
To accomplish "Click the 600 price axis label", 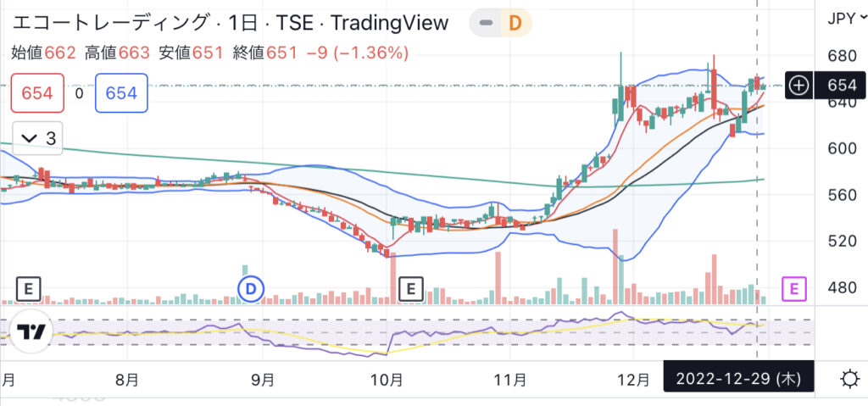I will 842,148.
